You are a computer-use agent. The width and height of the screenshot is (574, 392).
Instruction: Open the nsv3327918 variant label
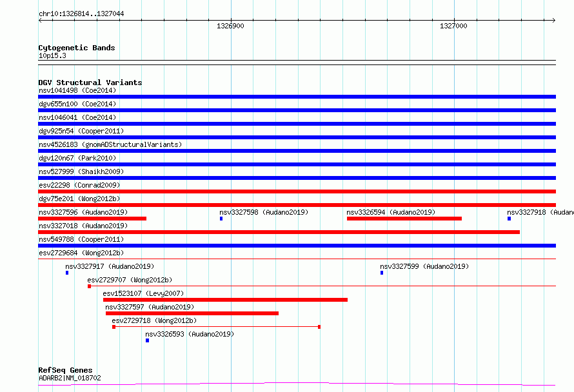pyautogui.click(x=540, y=212)
